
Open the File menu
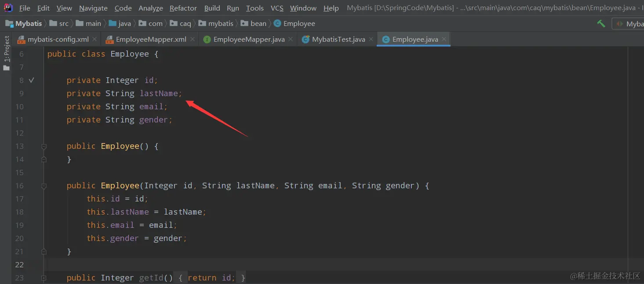(25, 8)
